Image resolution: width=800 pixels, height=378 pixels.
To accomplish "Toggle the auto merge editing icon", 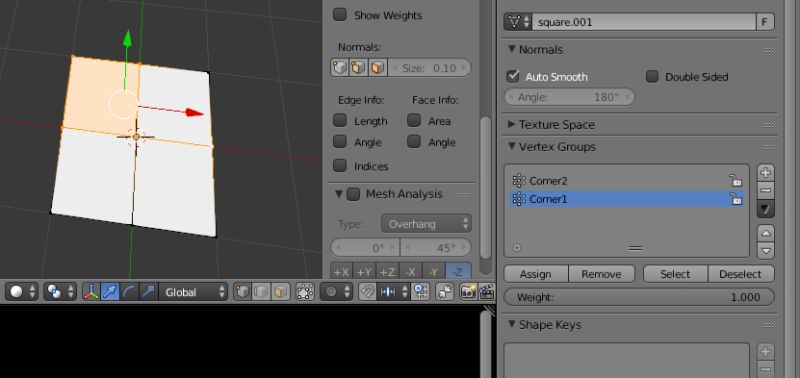I will pos(445,292).
